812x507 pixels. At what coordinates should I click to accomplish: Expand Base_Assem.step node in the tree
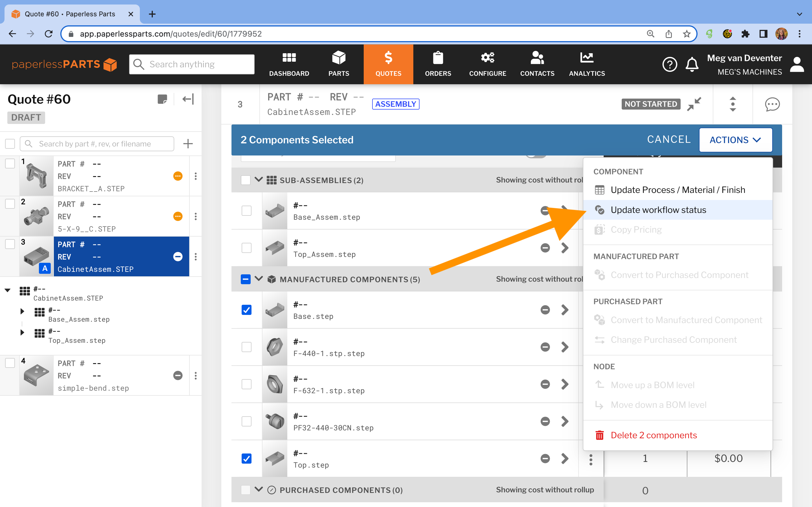[22, 311]
